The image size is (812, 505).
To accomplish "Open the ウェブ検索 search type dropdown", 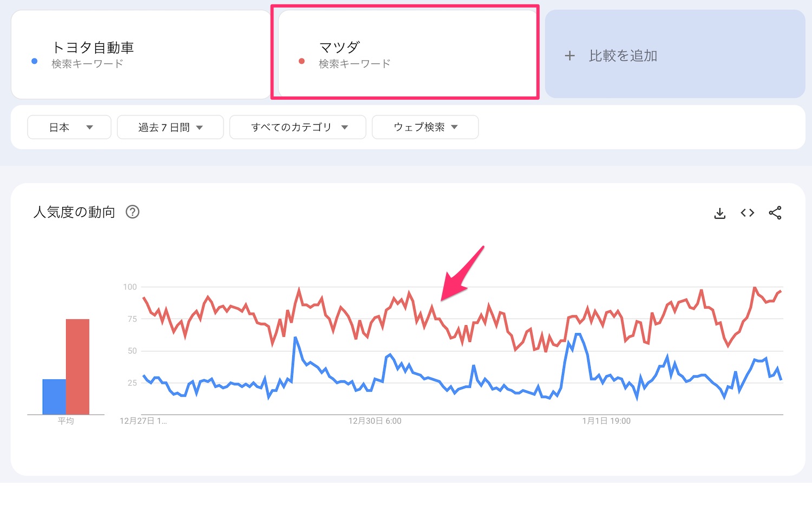I will (425, 127).
